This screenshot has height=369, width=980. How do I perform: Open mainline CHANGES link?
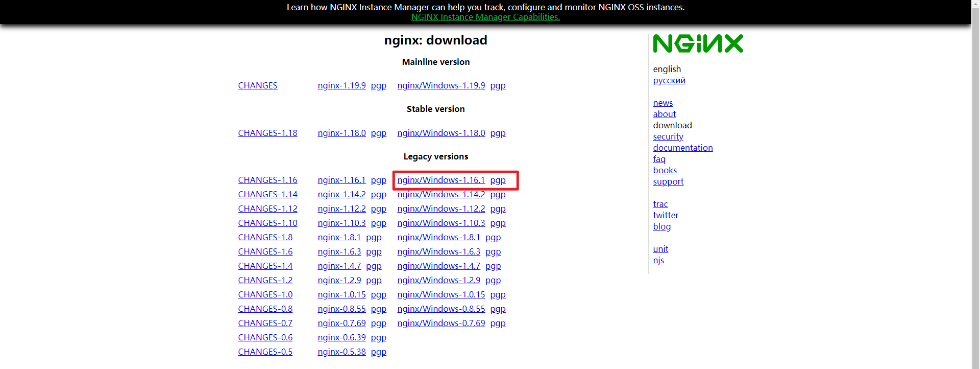coord(258,85)
